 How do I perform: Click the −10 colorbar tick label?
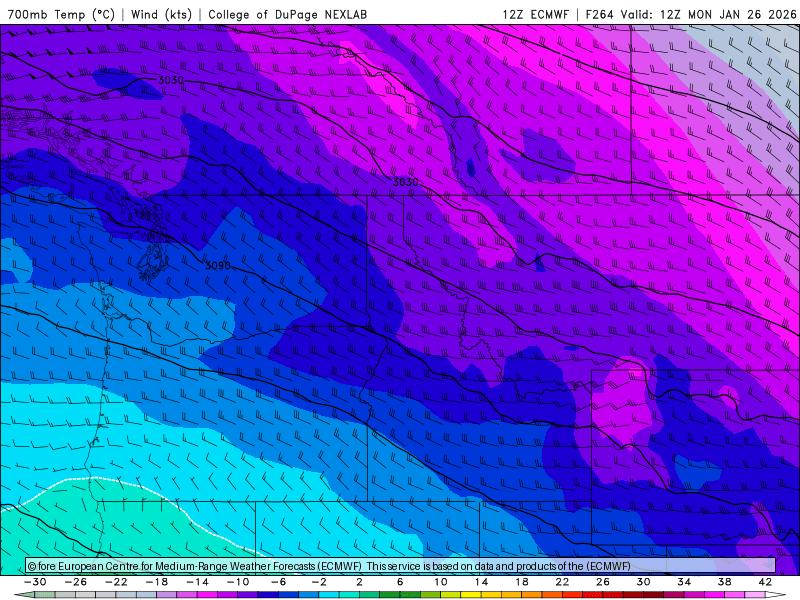pos(238,582)
